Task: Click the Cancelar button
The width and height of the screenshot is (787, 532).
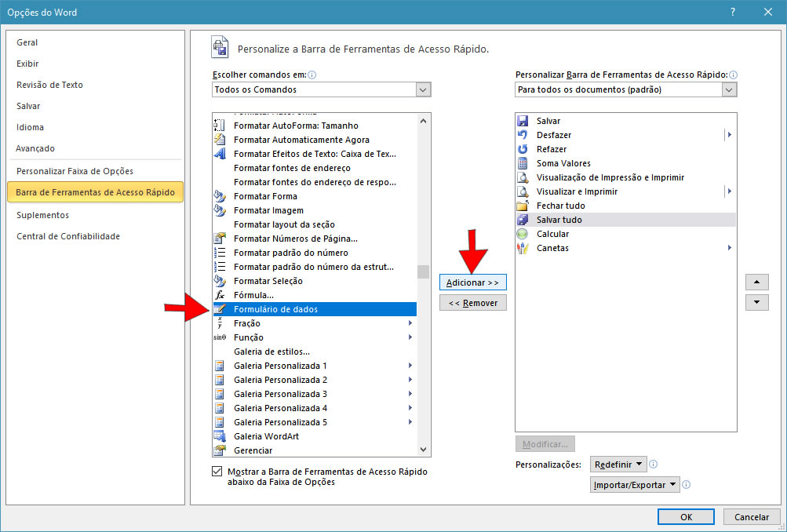Action: click(752, 517)
